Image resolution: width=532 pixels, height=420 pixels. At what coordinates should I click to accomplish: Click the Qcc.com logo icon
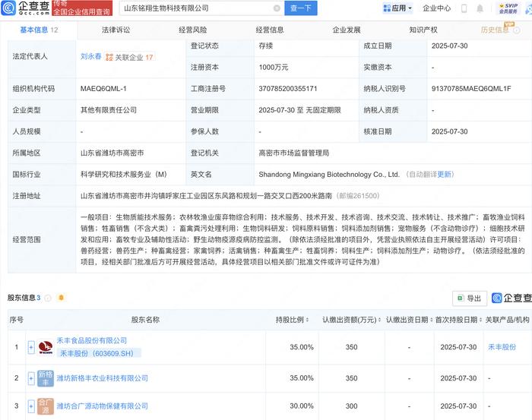(x=9, y=8)
